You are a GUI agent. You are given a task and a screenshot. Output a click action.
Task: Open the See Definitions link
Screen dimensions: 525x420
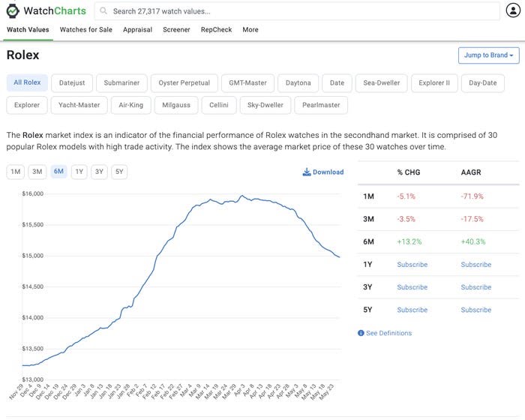[x=388, y=333]
